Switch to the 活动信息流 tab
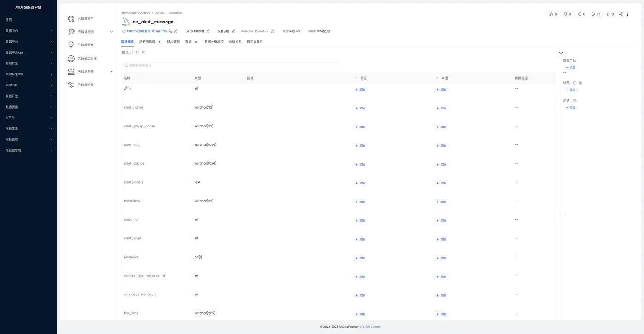644x334 pixels. [150, 42]
